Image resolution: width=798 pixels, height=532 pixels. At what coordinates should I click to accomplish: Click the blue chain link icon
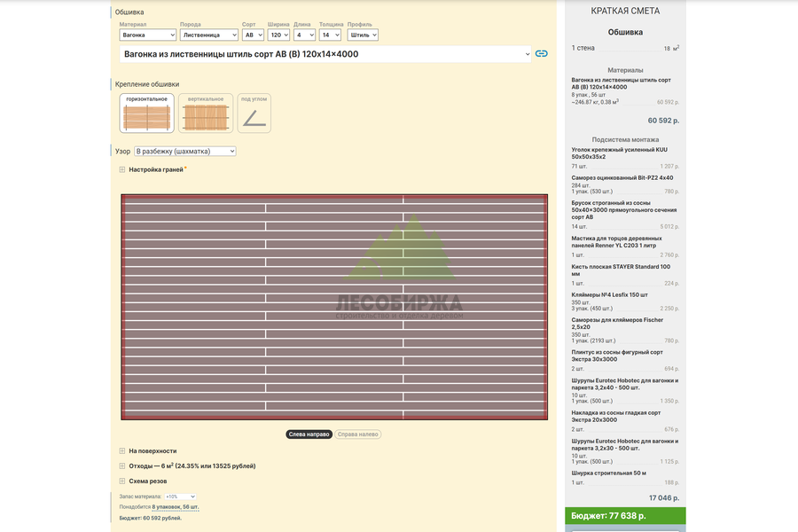[x=541, y=53]
